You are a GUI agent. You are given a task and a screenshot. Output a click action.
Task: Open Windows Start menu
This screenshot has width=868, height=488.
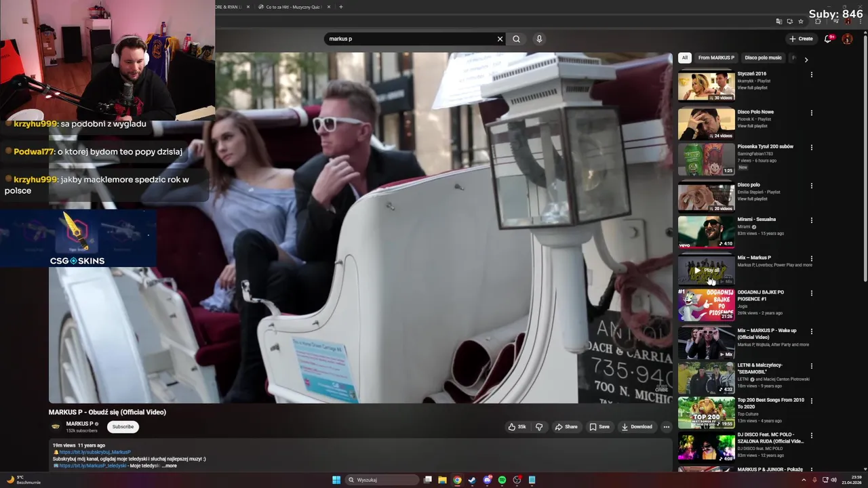pyautogui.click(x=336, y=480)
